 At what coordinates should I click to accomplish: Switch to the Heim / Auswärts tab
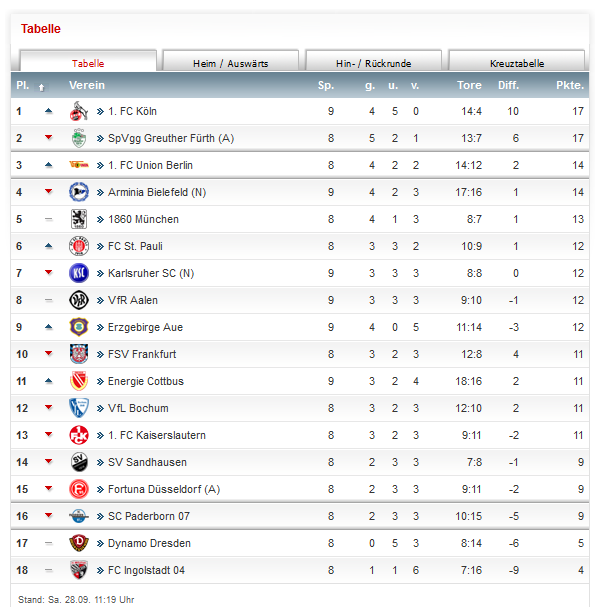[231, 61]
